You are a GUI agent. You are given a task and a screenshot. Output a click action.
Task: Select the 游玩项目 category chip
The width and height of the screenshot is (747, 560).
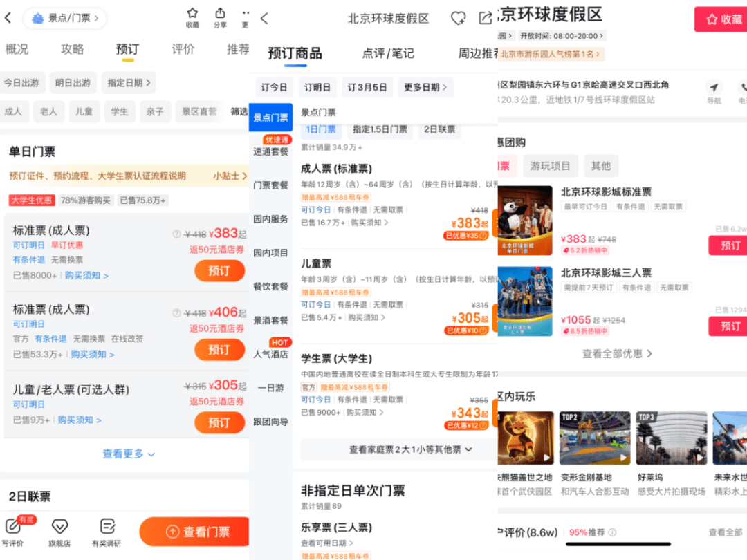[x=551, y=166]
